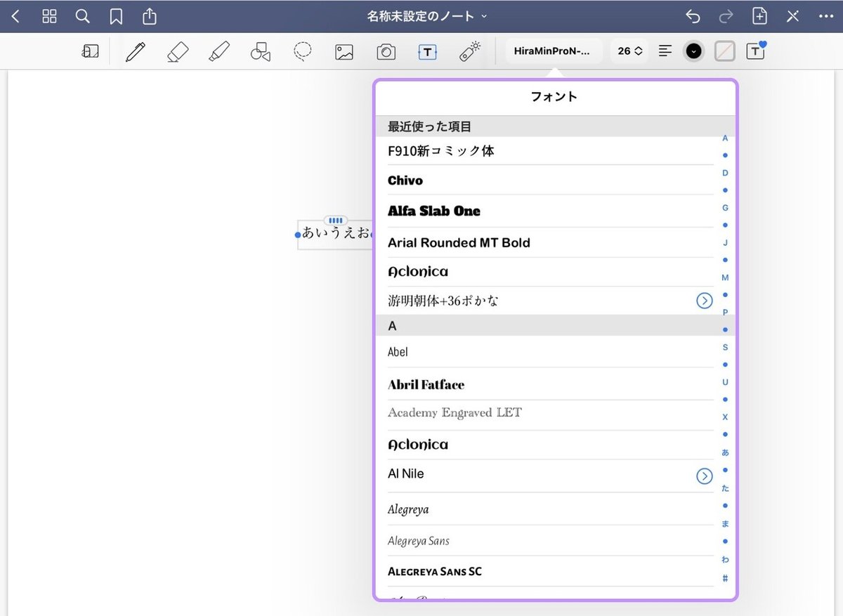Select the Highlighter tool
843x616 pixels.
[219, 51]
